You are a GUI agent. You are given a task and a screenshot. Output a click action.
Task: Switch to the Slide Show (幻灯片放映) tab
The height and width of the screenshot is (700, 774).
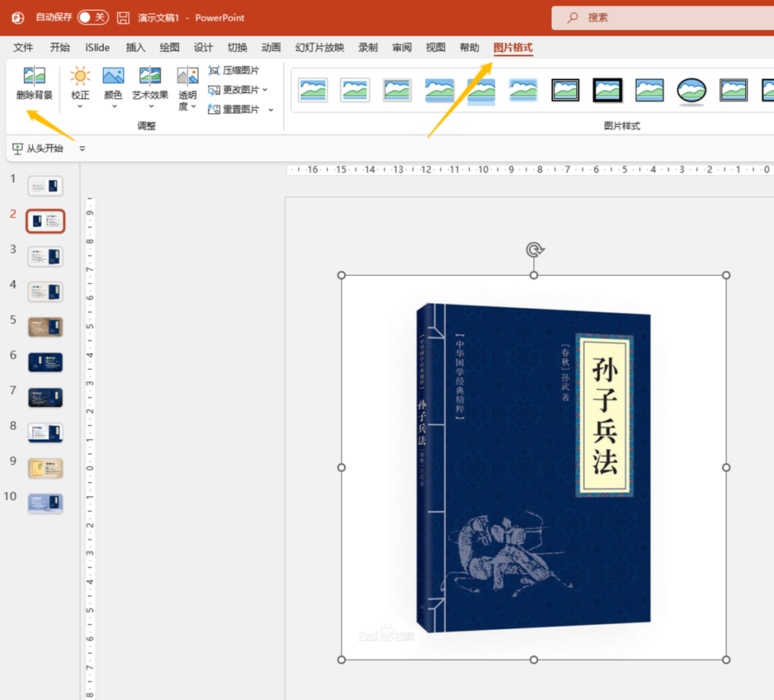pyautogui.click(x=320, y=47)
